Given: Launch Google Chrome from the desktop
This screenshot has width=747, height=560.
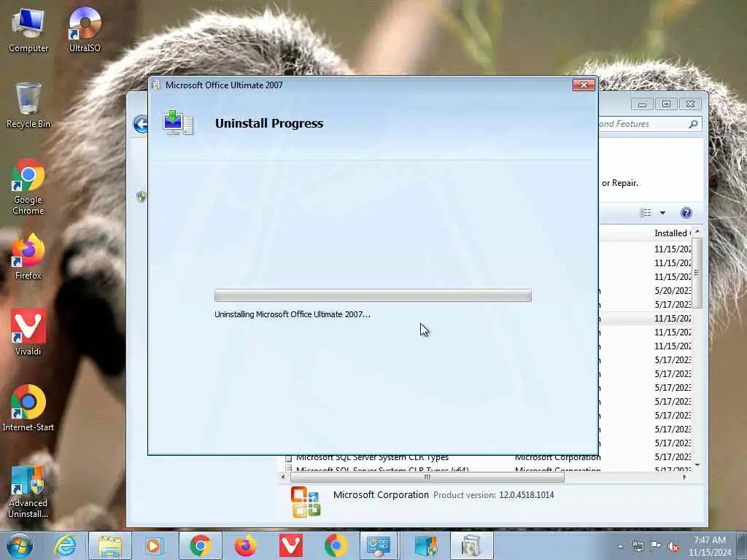Looking at the screenshot, I should click(x=28, y=187).
